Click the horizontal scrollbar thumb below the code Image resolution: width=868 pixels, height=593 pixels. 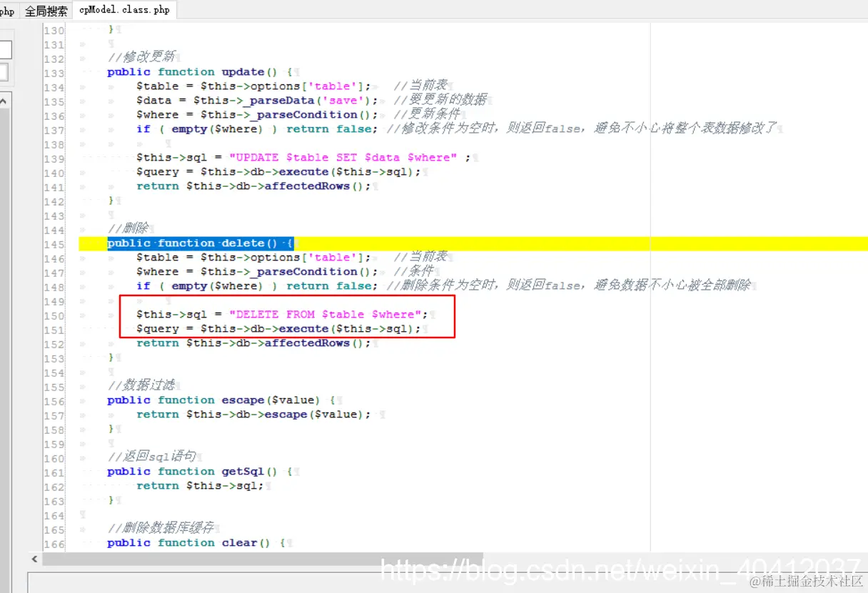[263, 558]
